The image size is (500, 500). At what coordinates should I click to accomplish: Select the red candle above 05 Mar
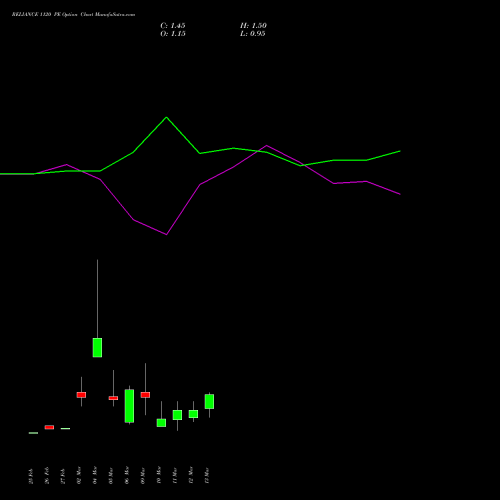(x=113, y=398)
